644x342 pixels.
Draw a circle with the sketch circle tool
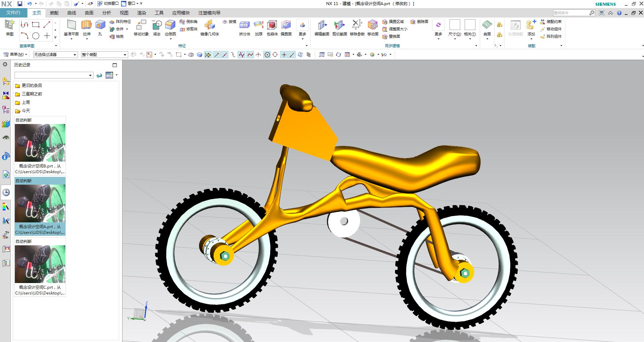coord(36,36)
